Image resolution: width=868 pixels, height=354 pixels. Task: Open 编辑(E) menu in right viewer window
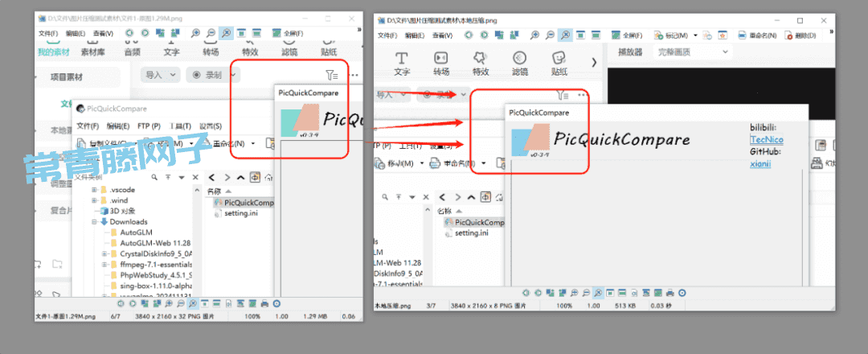415,35
